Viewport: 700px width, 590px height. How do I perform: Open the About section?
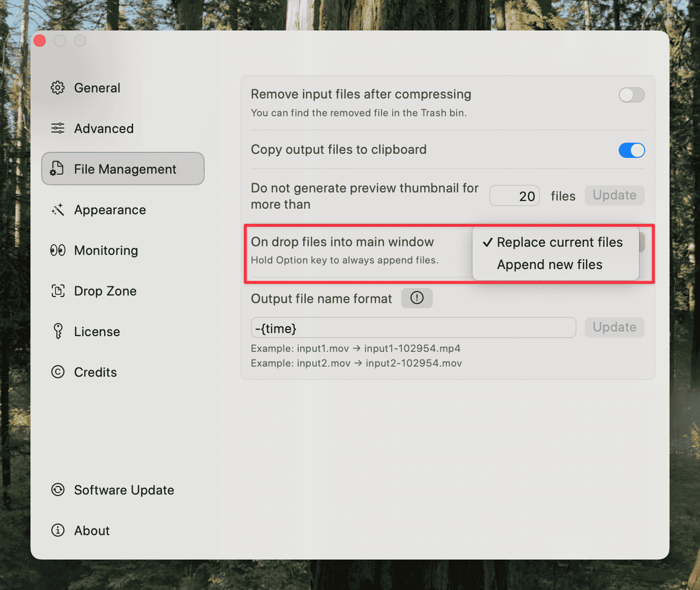tap(92, 530)
